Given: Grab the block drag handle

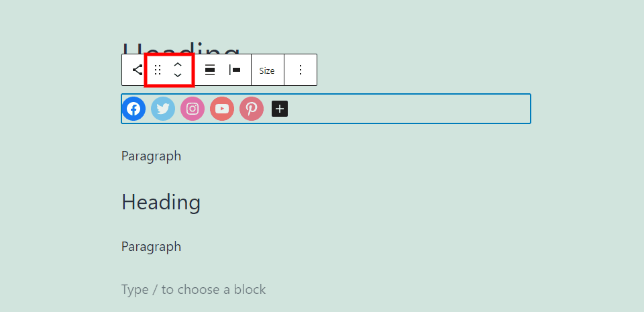Looking at the screenshot, I should 158,70.
